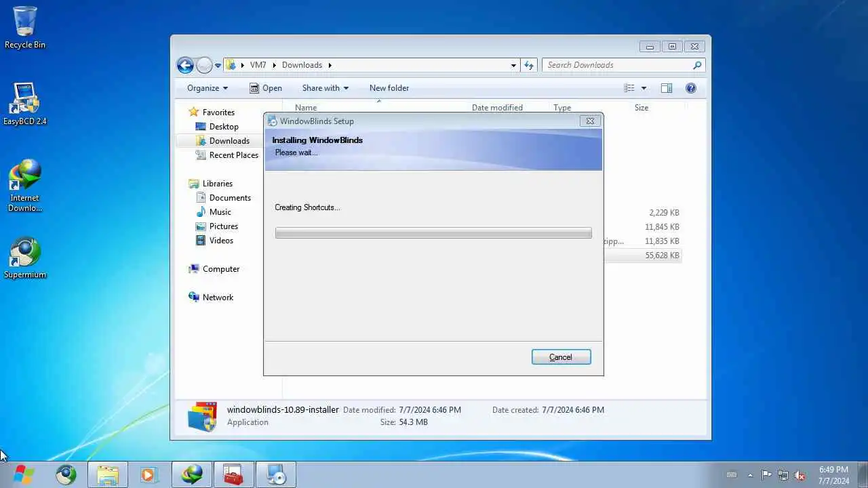The width and height of the screenshot is (868, 488).
Task: Launch Supermium from the taskbar
Action: coord(66,474)
